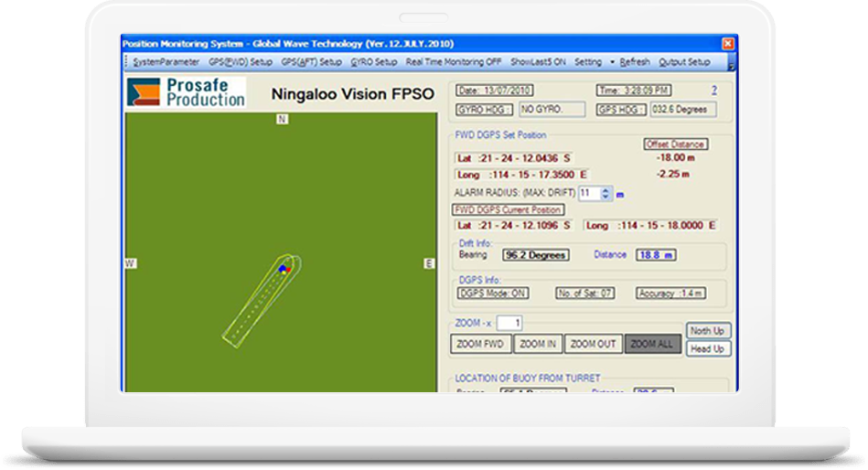Click the Alarm Radius value field showing 11

tap(589, 194)
